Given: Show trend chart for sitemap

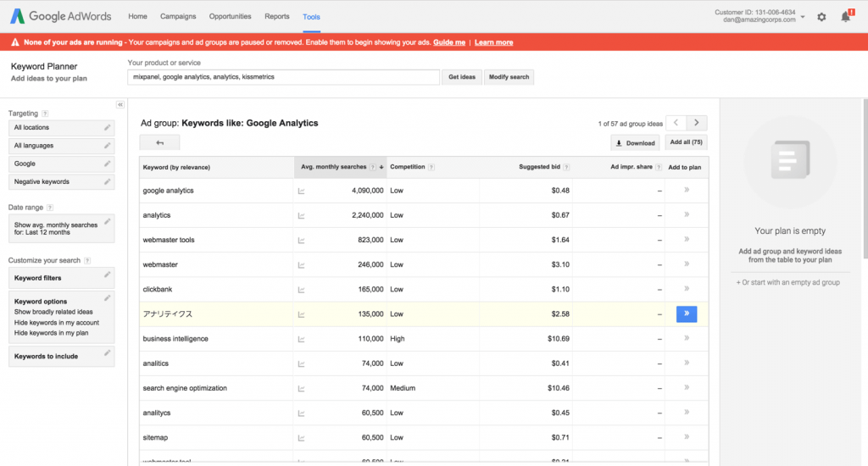Looking at the screenshot, I should (x=301, y=438).
